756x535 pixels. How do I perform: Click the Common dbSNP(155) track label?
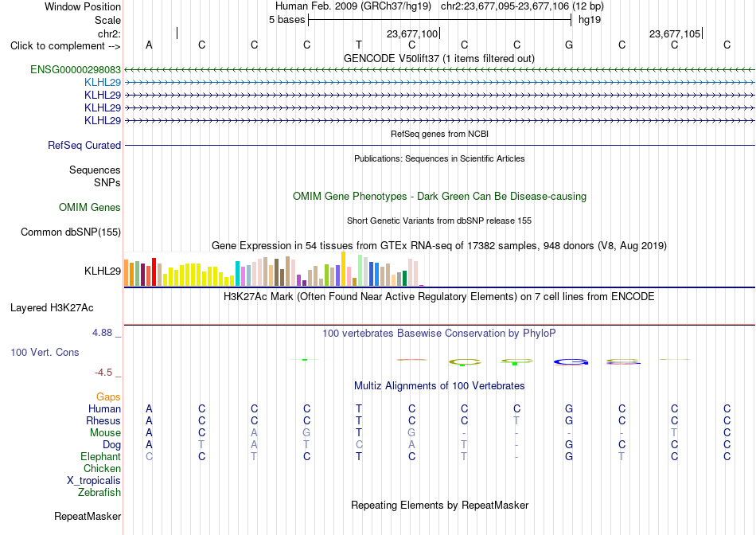(x=71, y=232)
